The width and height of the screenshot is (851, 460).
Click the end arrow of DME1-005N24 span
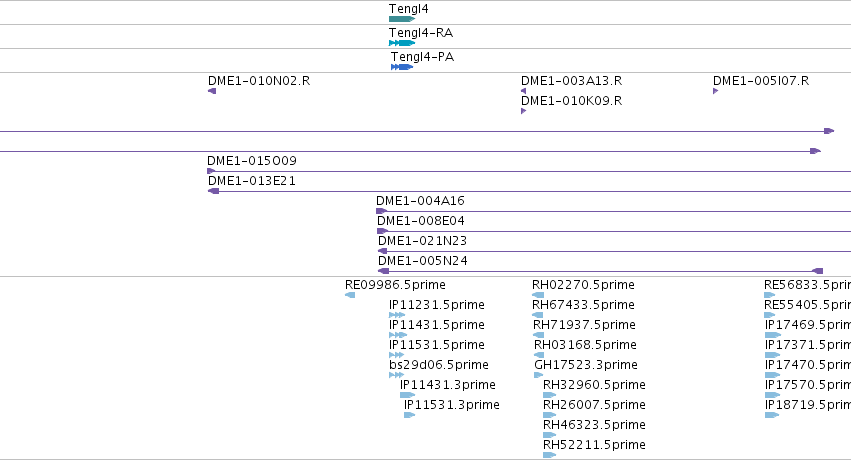(818, 271)
